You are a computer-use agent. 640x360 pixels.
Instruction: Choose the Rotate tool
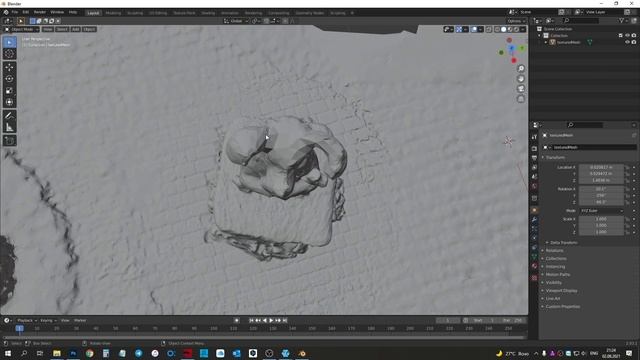click(9, 79)
